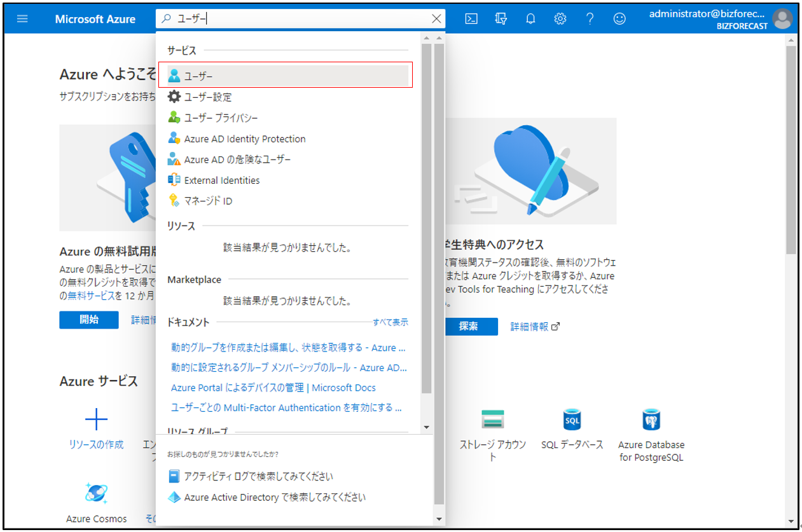This screenshot has height=532, width=802.
Task: Open portal settings gear icon
Action: [560, 18]
